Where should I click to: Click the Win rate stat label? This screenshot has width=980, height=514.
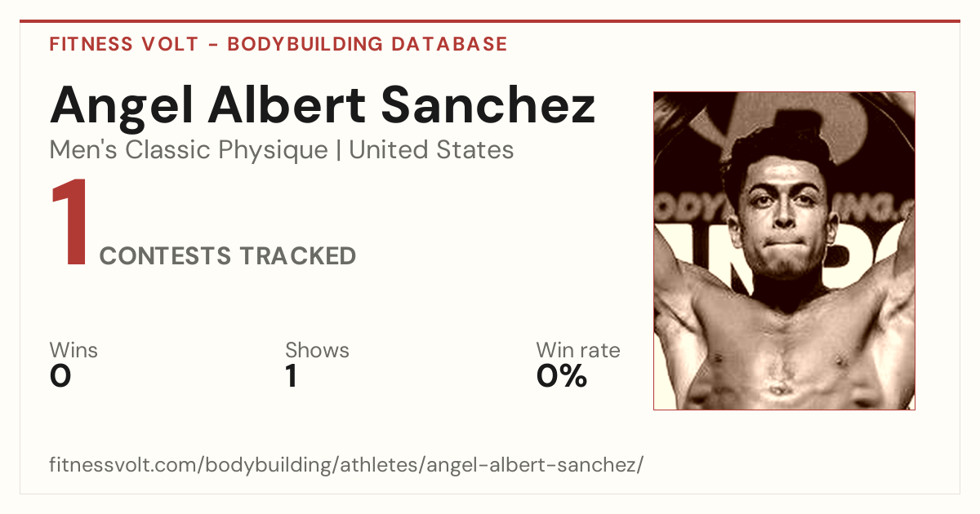[578, 351]
